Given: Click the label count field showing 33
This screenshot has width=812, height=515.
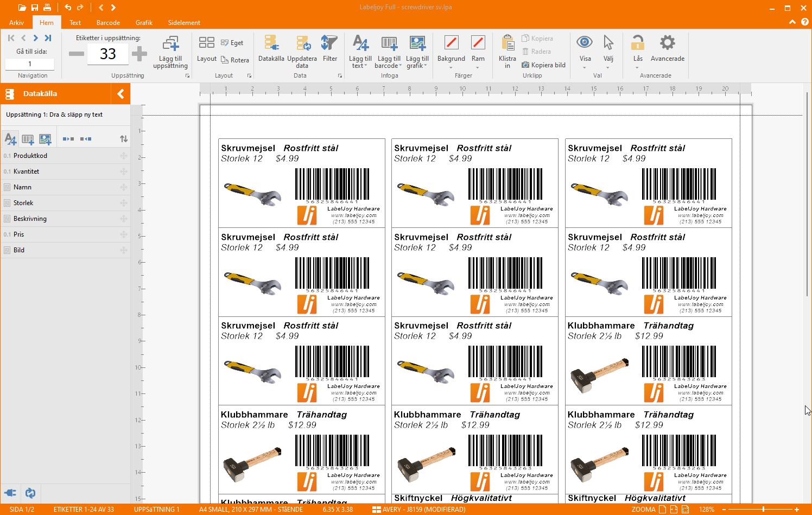Looking at the screenshot, I should point(107,54).
